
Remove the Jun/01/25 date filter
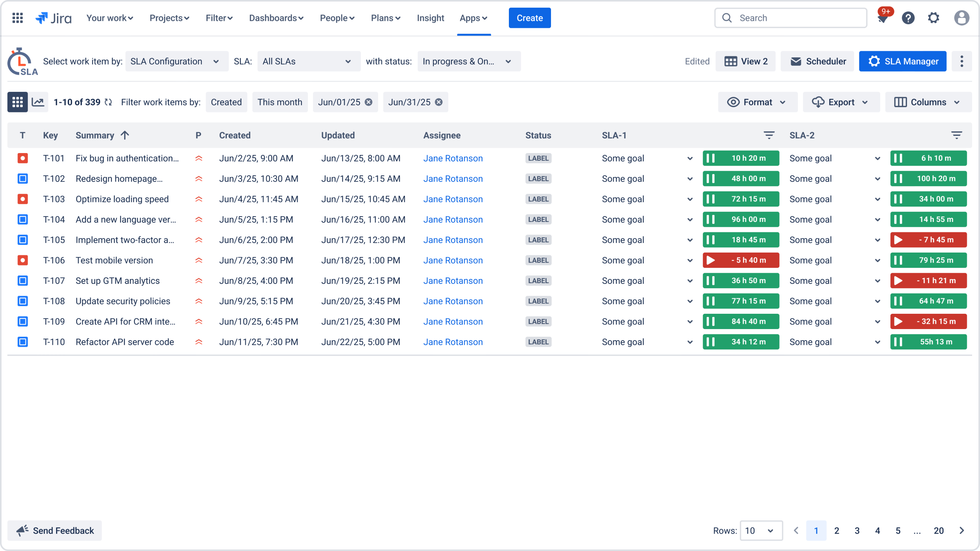[x=368, y=102]
